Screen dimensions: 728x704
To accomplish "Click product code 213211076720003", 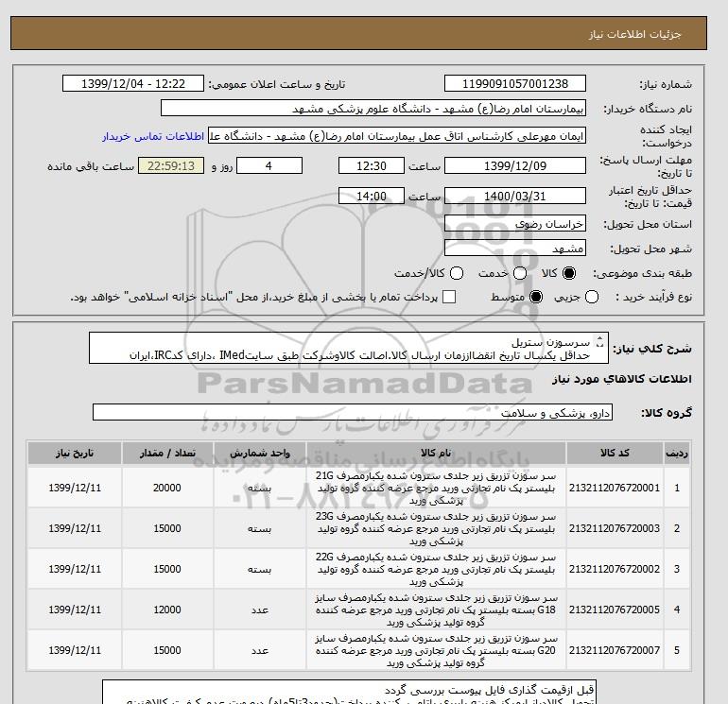I will [x=615, y=528].
